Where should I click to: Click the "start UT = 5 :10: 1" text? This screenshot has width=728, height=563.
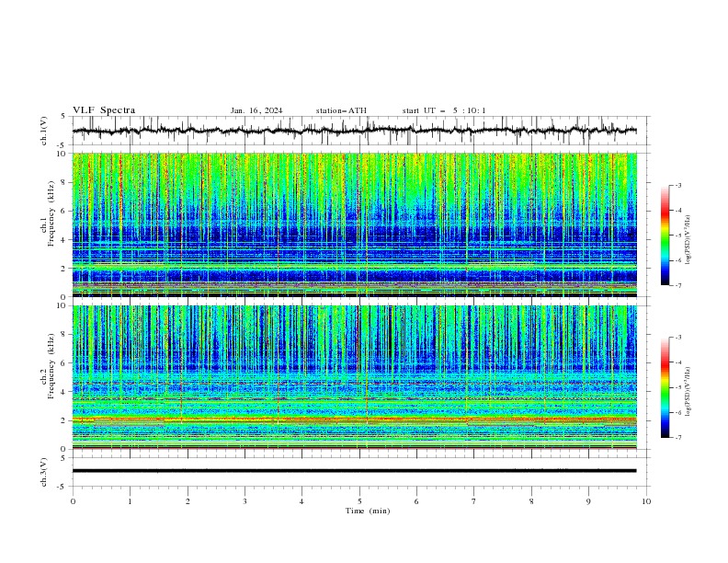click(444, 110)
